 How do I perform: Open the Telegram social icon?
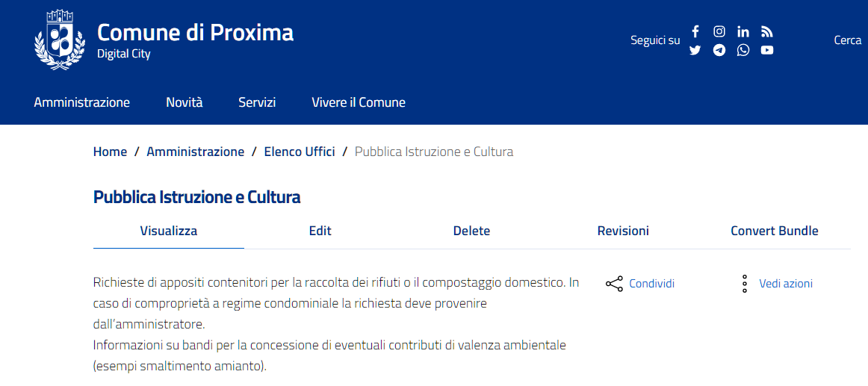pyautogui.click(x=719, y=50)
